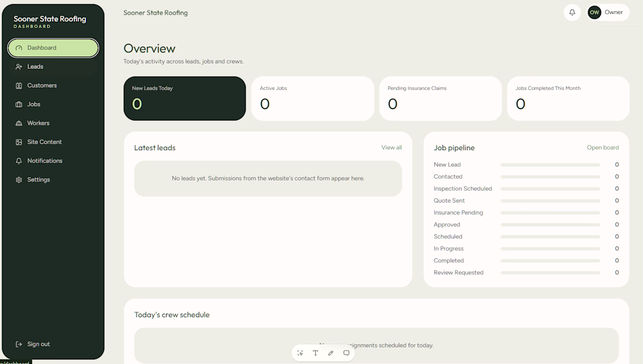Click "Today's activity across leads, jobs and crews." subtitle
The height and width of the screenshot is (364, 643).
pyautogui.click(x=184, y=61)
